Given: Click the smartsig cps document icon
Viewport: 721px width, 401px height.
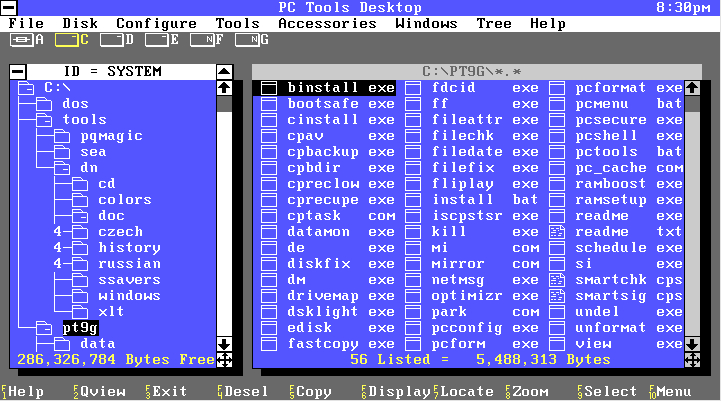Looking at the screenshot, I should [557, 296].
